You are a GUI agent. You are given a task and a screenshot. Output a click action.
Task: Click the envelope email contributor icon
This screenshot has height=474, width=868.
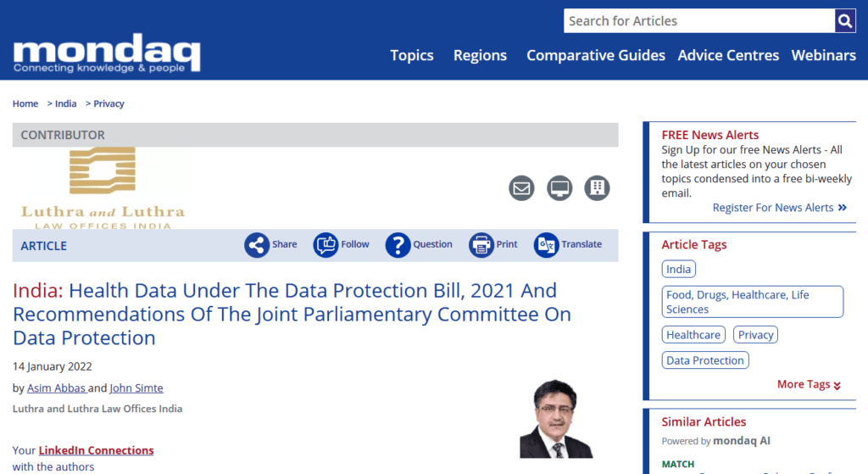(521, 188)
